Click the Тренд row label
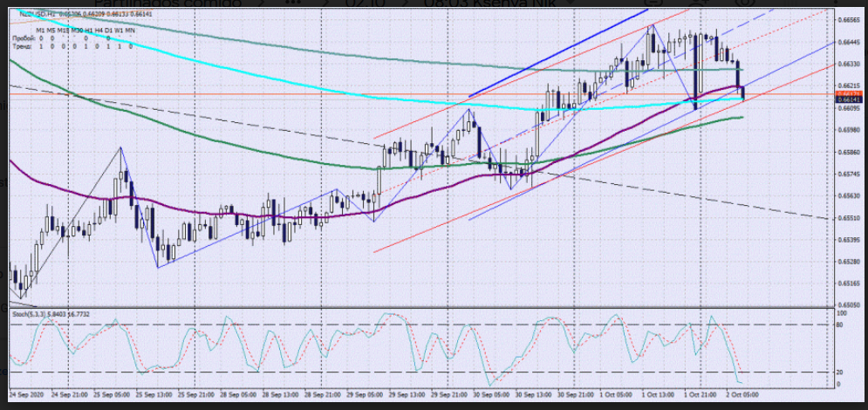 point(22,45)
